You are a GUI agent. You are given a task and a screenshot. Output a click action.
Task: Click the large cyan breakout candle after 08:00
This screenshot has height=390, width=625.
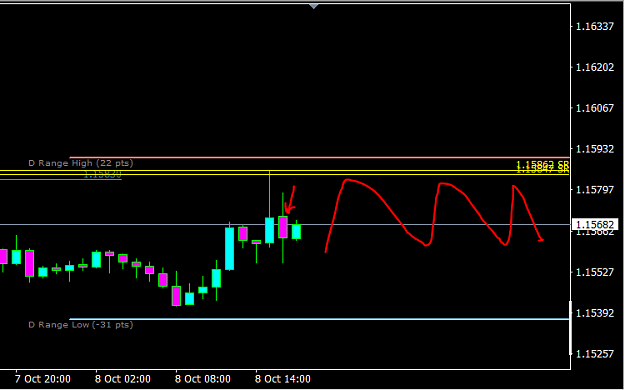click(230, 249)
